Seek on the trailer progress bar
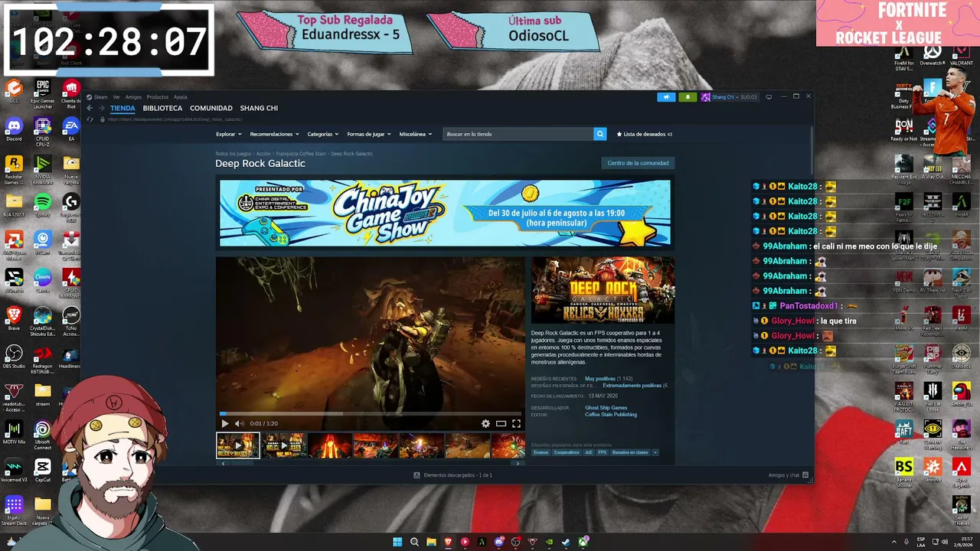This screenshot has width=980, height=551. 370,414
